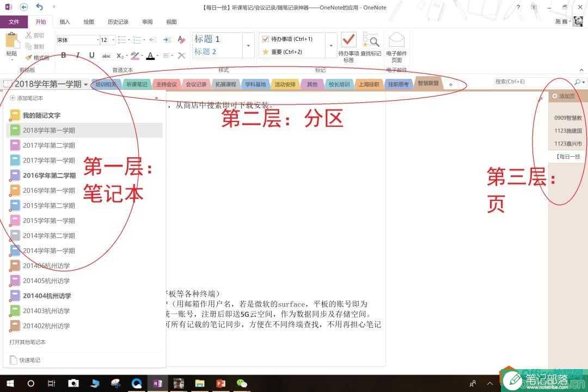Click the Cut scissors button
The height and width of the screenshot is (392, 588).
pos(34,35)
